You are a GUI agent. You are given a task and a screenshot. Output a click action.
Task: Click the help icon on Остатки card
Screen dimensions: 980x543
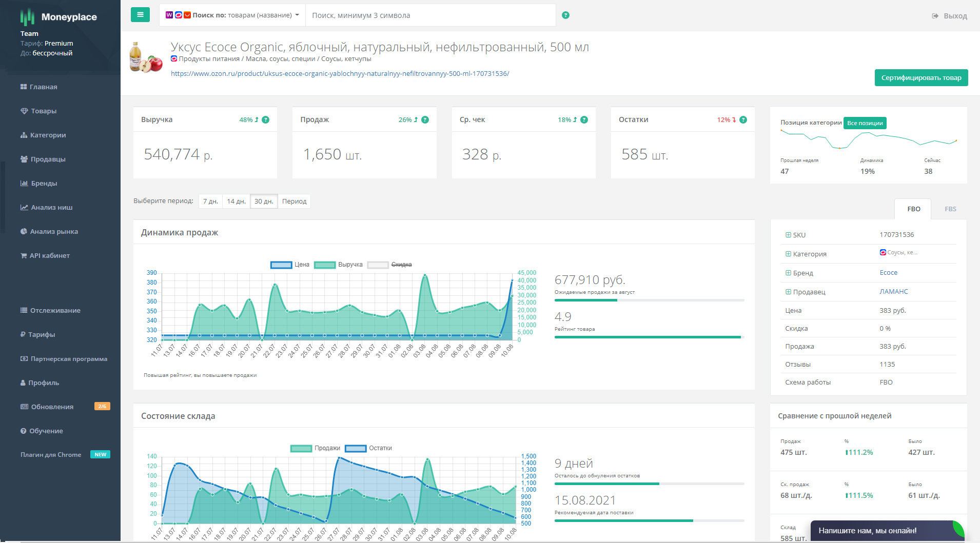(x=743, y=120)
